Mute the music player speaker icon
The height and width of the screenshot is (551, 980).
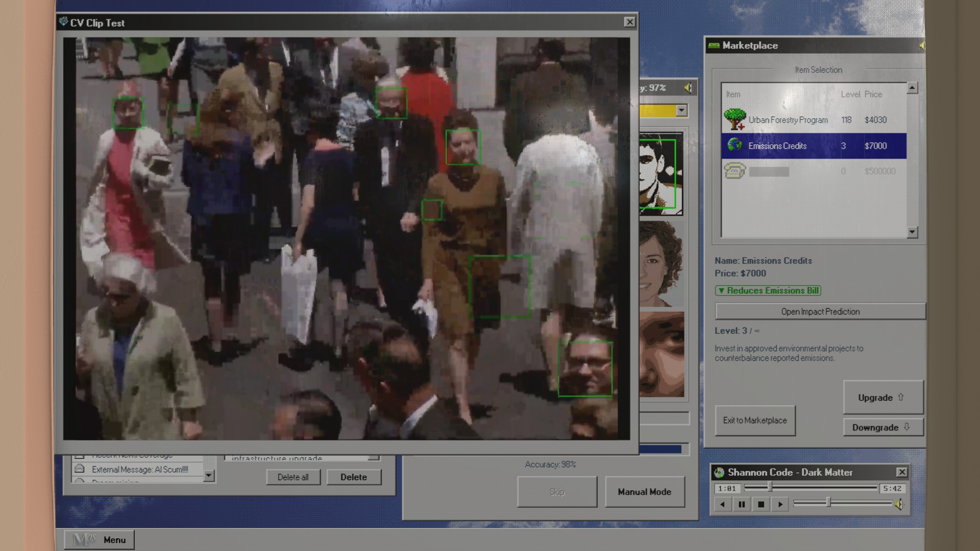coord(899,504)
